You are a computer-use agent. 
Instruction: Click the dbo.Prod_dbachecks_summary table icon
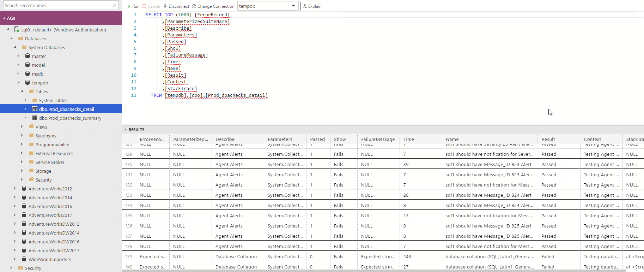pos(35,118)
